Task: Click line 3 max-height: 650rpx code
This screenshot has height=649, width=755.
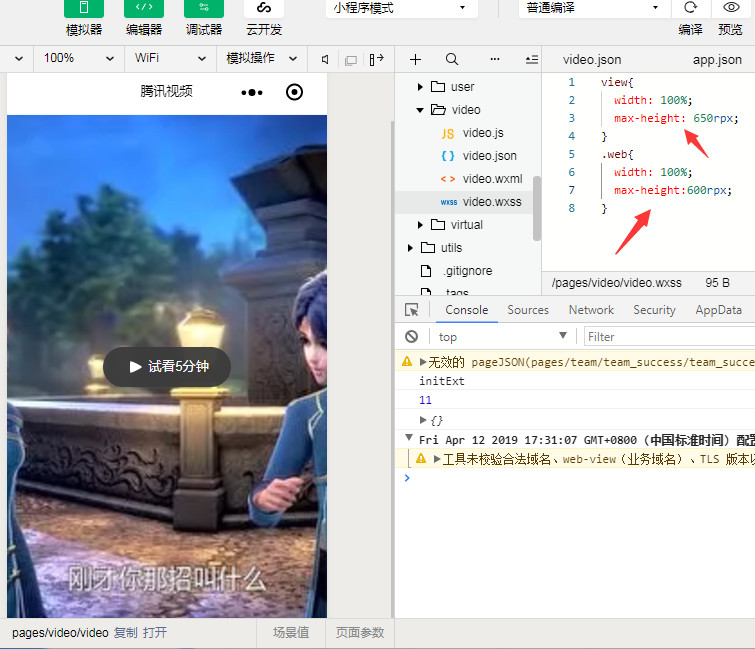Action: [x=676, y=118]
